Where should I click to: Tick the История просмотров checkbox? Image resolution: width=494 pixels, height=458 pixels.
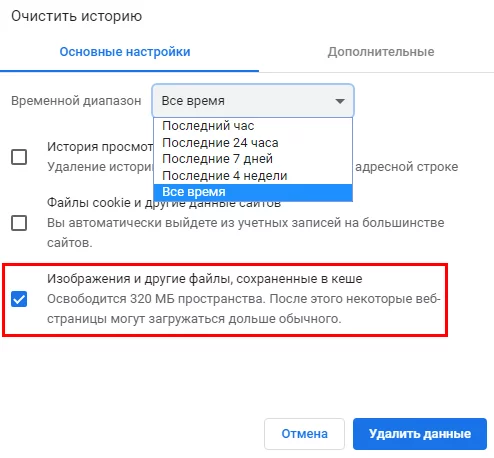(x=19, y=157)
